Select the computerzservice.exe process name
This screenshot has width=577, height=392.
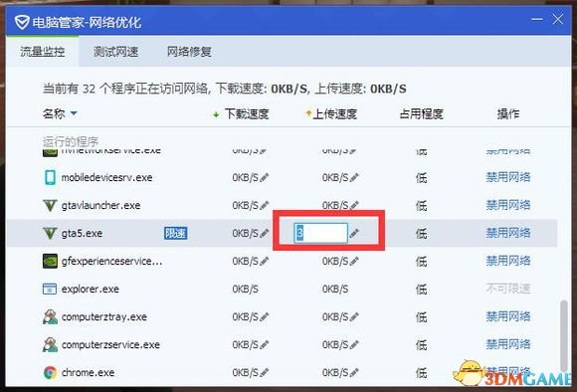click(110, 345)
